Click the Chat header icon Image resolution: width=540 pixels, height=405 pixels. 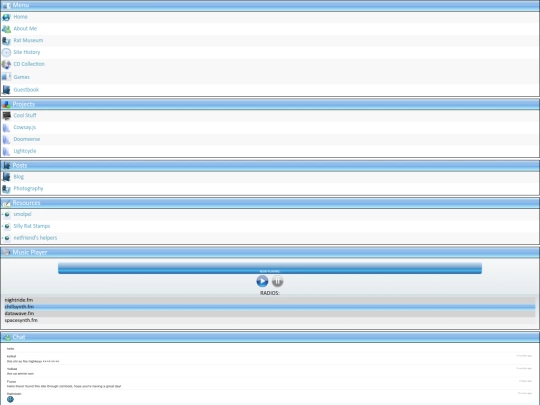pyautogui.click(x=6, y=337)
